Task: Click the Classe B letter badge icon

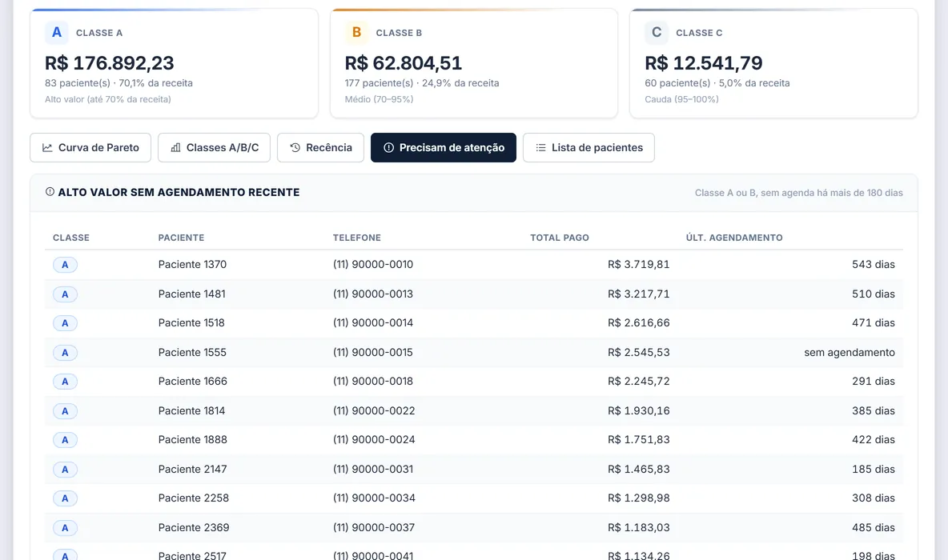Action: click(357, 33)
